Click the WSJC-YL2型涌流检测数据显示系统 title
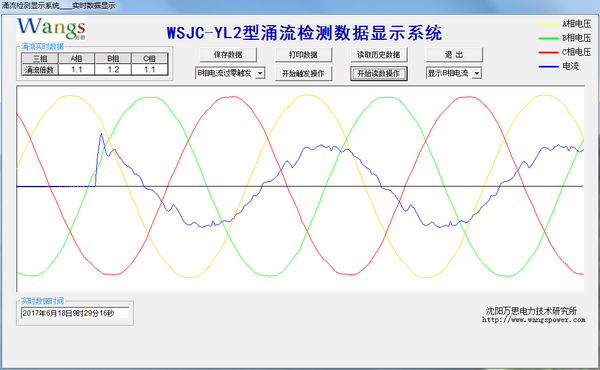 pyautogui.click(x=305, y=33)
